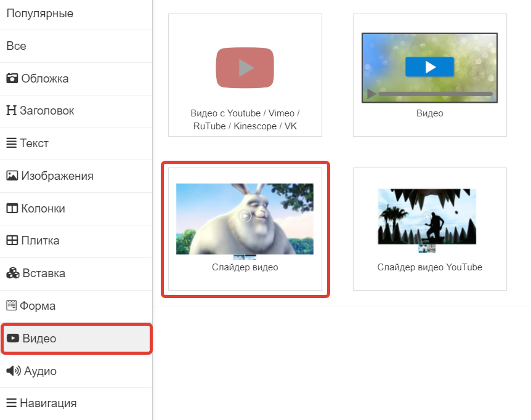Viewport: 531px width, 420px height.
Task: Open the Плитка category
Action: point(76,241)
